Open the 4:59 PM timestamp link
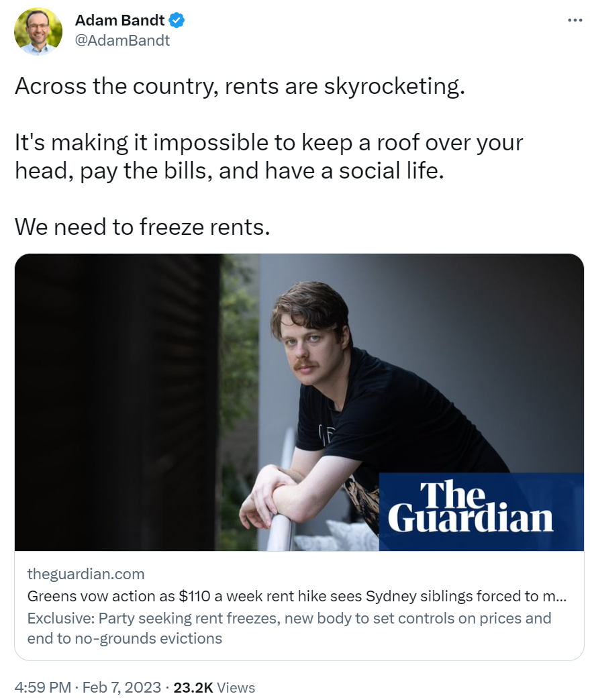This screenshot has width=590, height=700. (x=43, y=687)
